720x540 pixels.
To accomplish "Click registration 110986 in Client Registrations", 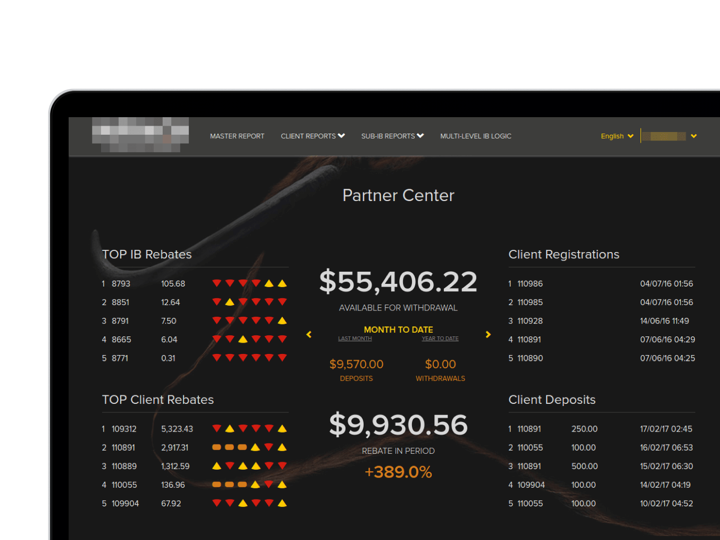I will click(530, 284).
